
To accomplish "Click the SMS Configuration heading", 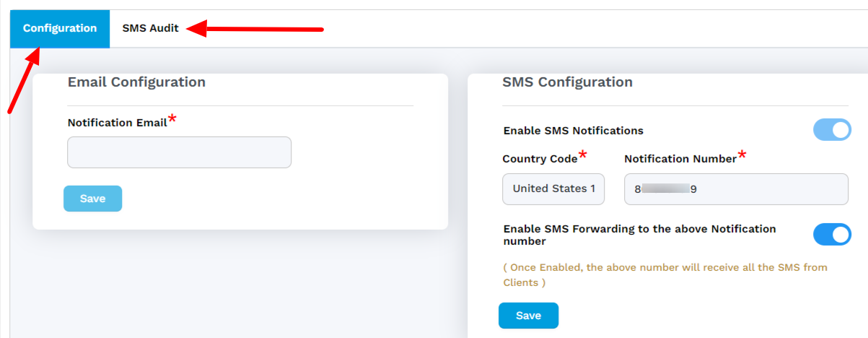I will [x=567, y=82].
